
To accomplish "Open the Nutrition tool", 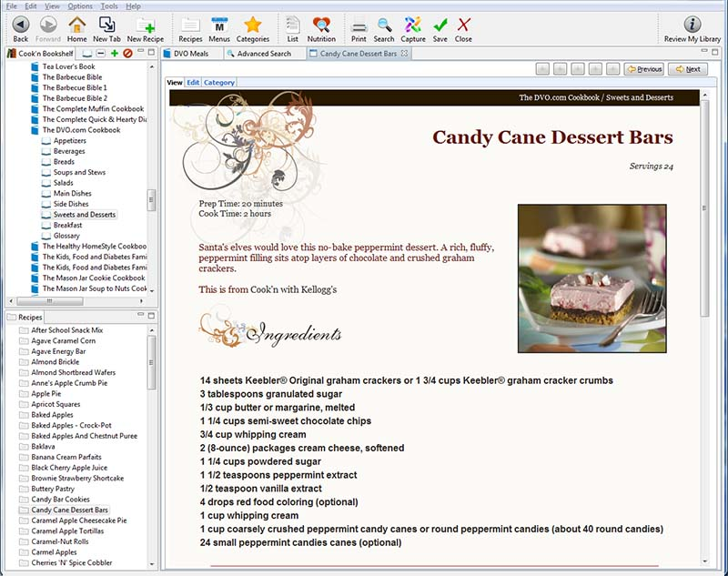I will pos(321,26).
